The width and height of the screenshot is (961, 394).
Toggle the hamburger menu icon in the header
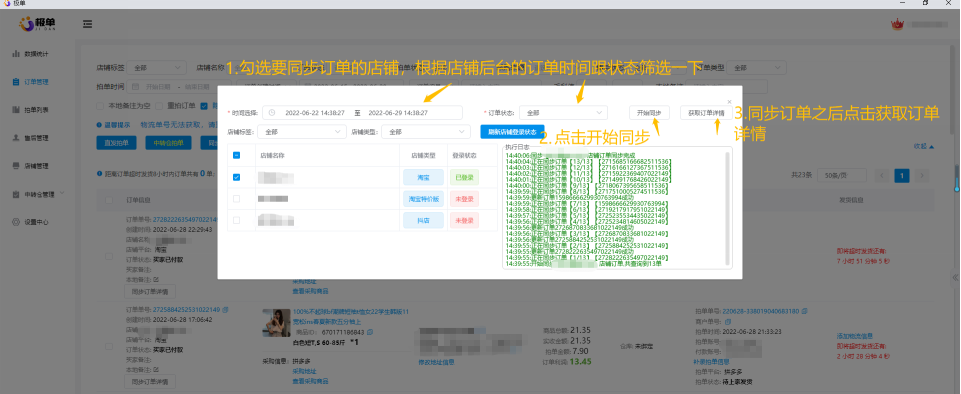pyautogui.click(x=88, y=25)
